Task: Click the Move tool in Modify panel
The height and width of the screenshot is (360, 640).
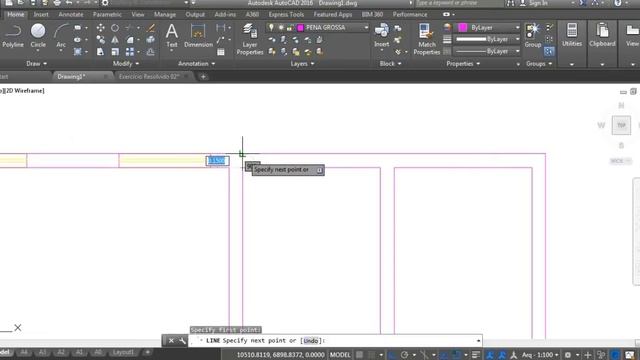Action: pyautogui.click(x=100, y=28)
